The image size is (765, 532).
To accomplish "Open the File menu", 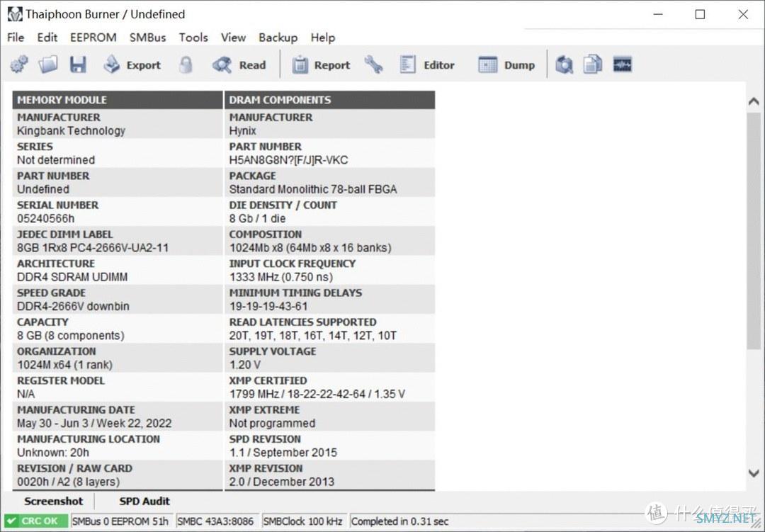I will [16, 38].
